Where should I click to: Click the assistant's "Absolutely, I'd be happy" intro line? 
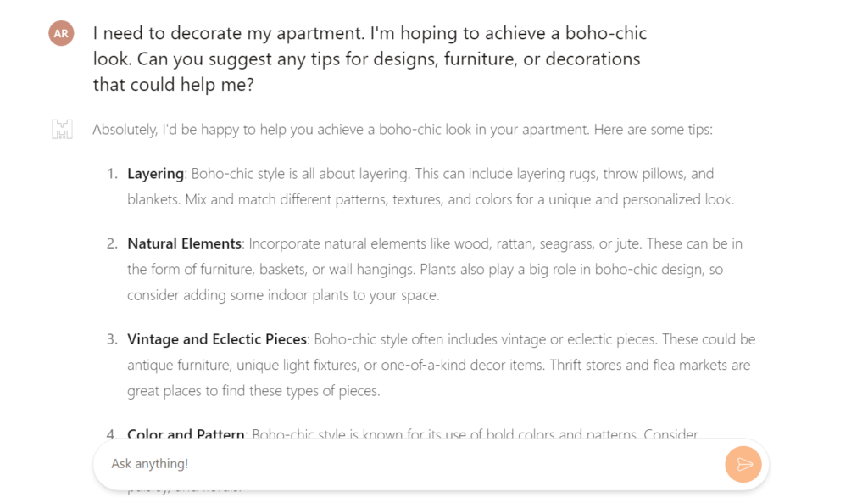(x=403, y=131)
